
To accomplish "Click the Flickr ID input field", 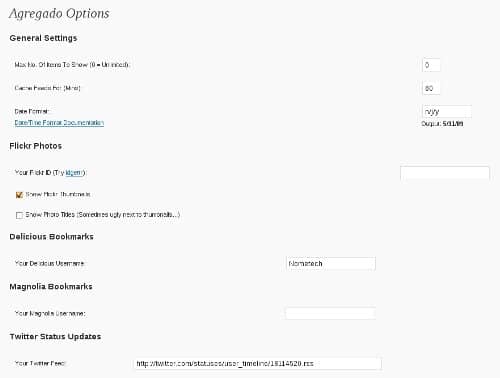I will pos(445,173).
